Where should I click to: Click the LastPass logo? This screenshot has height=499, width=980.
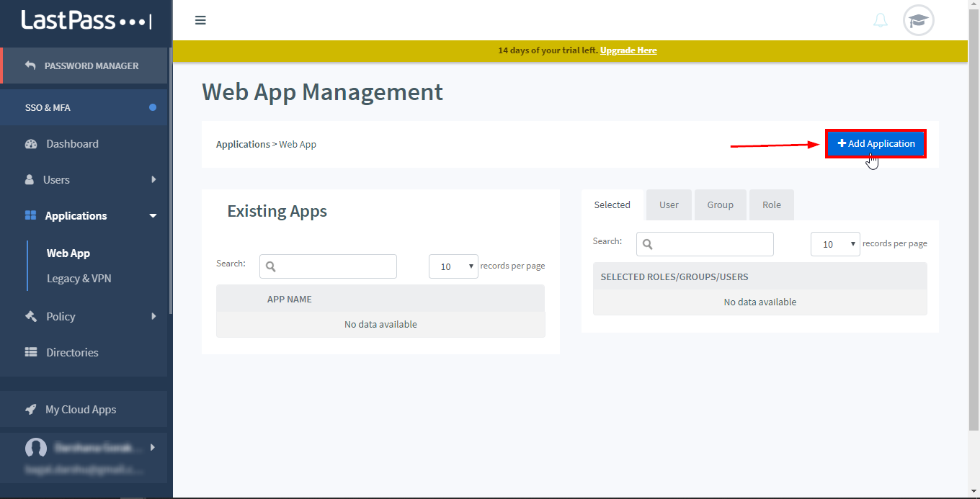point(86,20)
